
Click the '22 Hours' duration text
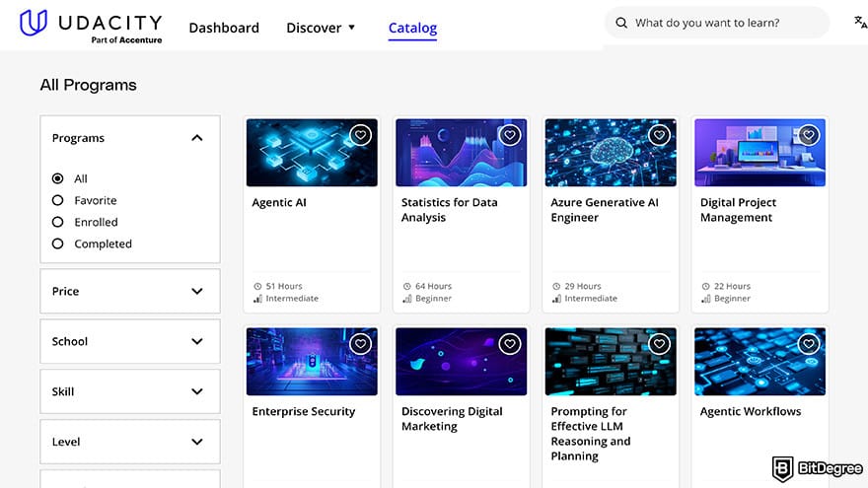point(732,287)
